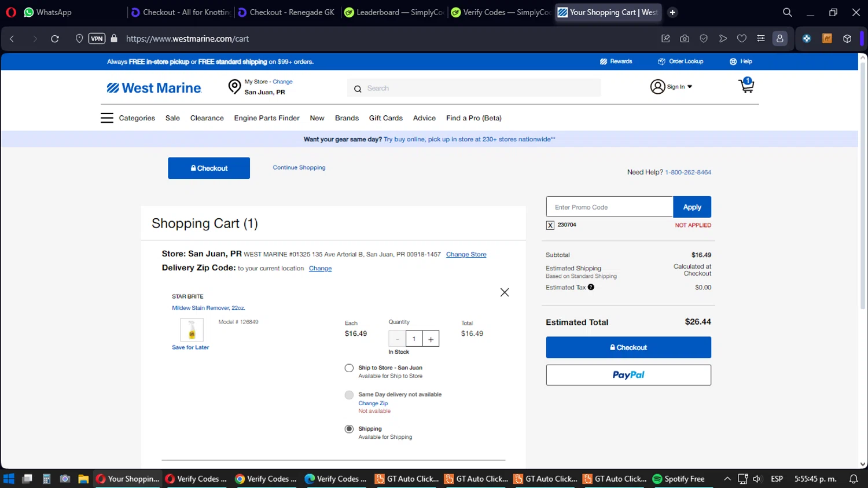Image resolution: width=868 pixels, height=488 pixels.
Task: Click the 1-800-262-8464 phone link
Action: [688, 173]
